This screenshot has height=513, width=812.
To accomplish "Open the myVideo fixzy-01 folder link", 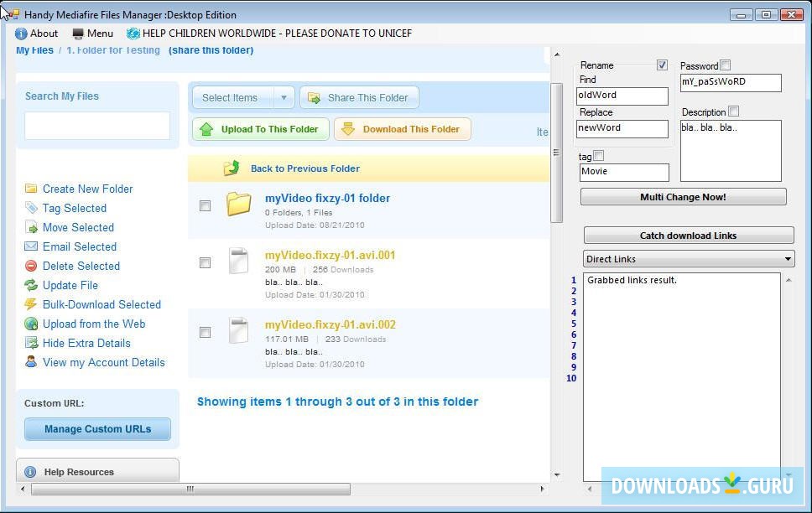I will 327,198.
